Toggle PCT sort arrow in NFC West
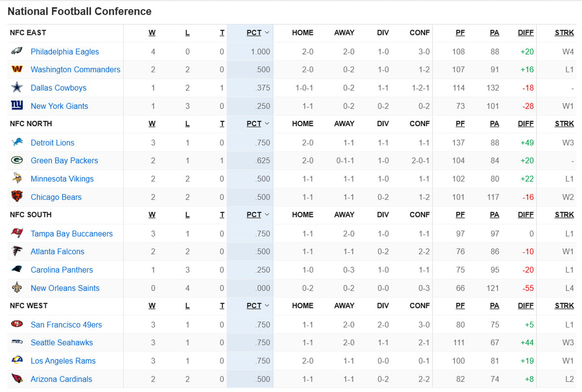 (267, 306)
